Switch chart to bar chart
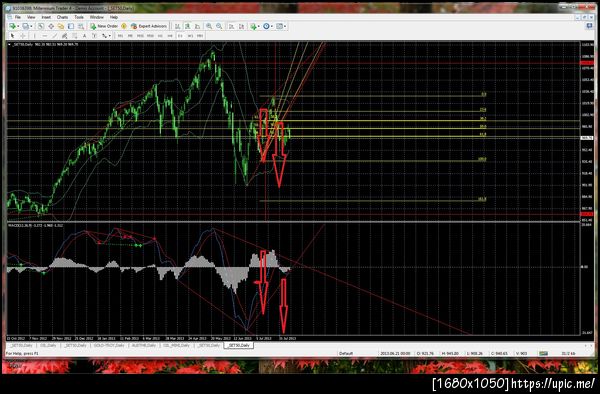This screenshot has width=600, height=394. coord(178,26)
